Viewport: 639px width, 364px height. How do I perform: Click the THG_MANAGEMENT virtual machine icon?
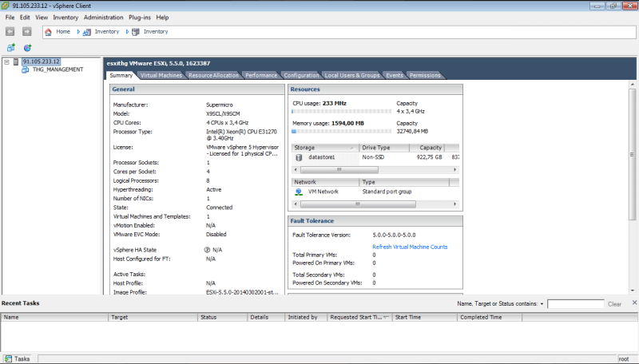pos(26,69)
